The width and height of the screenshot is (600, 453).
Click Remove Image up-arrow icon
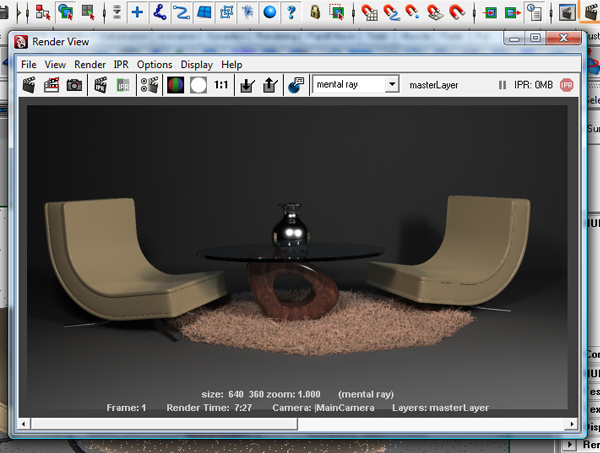pos(270,85)
